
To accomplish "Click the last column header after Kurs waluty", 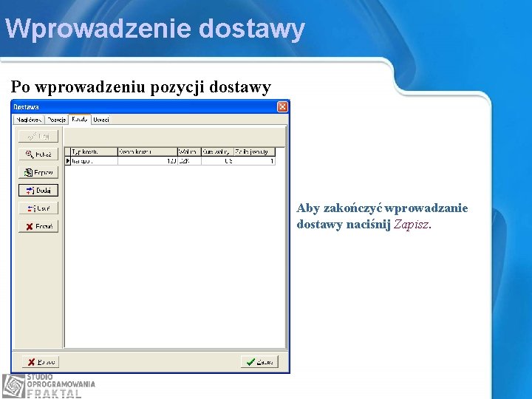I will (254, 151).
